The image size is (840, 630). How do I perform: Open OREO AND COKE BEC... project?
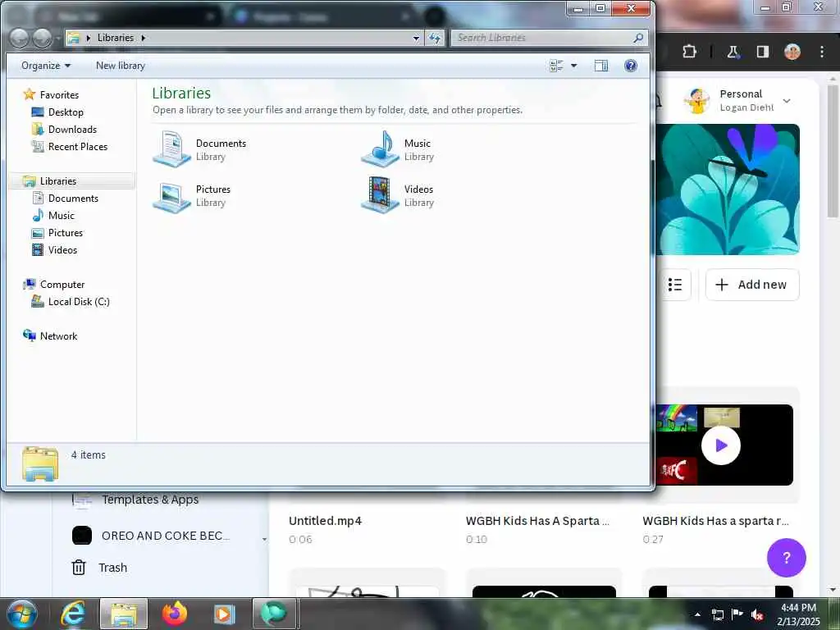pos(151,536)
